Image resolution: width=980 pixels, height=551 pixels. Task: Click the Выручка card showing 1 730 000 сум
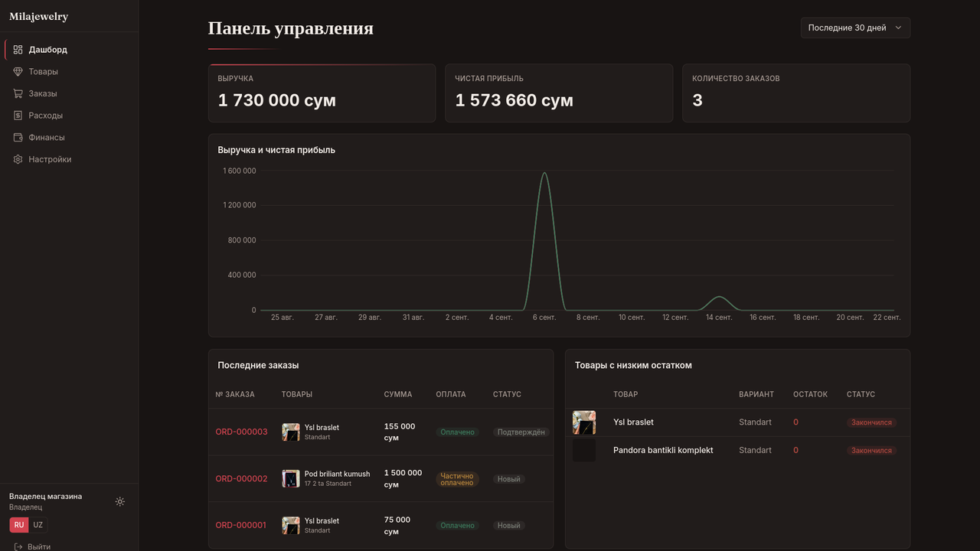tap(322, 93)
